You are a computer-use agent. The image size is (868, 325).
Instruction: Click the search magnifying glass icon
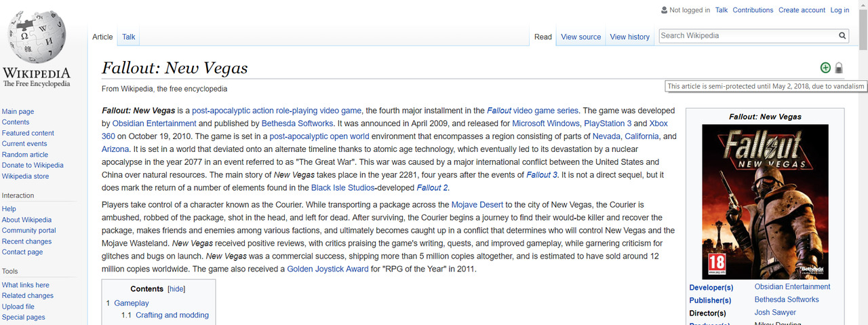842,36
